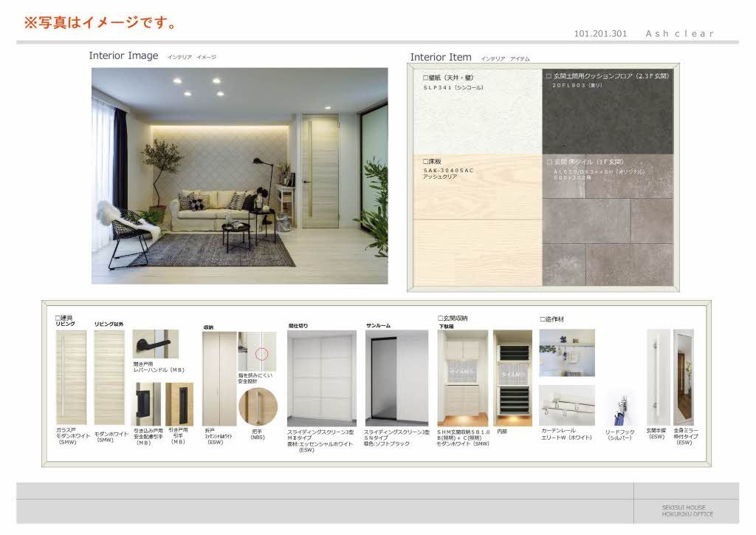Click the full-length mirror thumbnail
This screenshot has width=756, height=535.
(684, 377)
